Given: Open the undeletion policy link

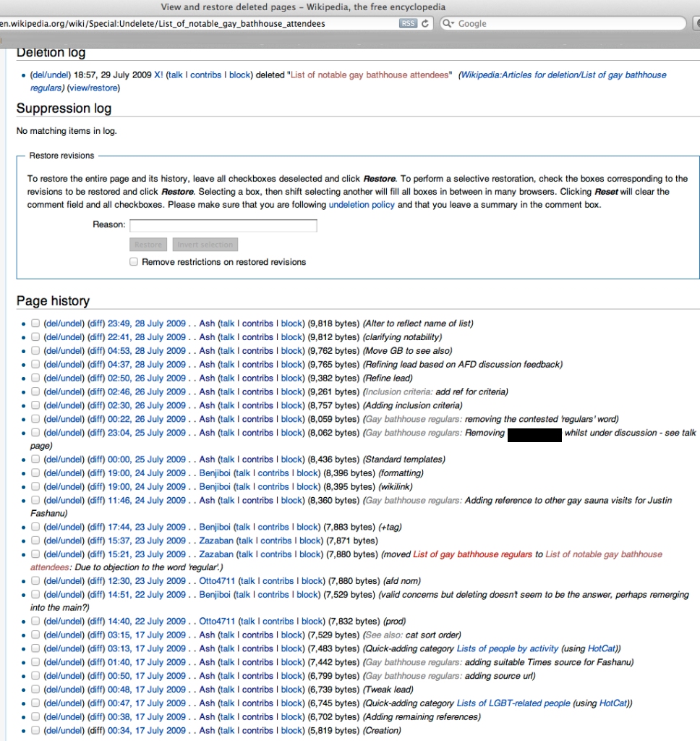Looking at the screenshot, I should pyautogui.click(x=362, y=205).
